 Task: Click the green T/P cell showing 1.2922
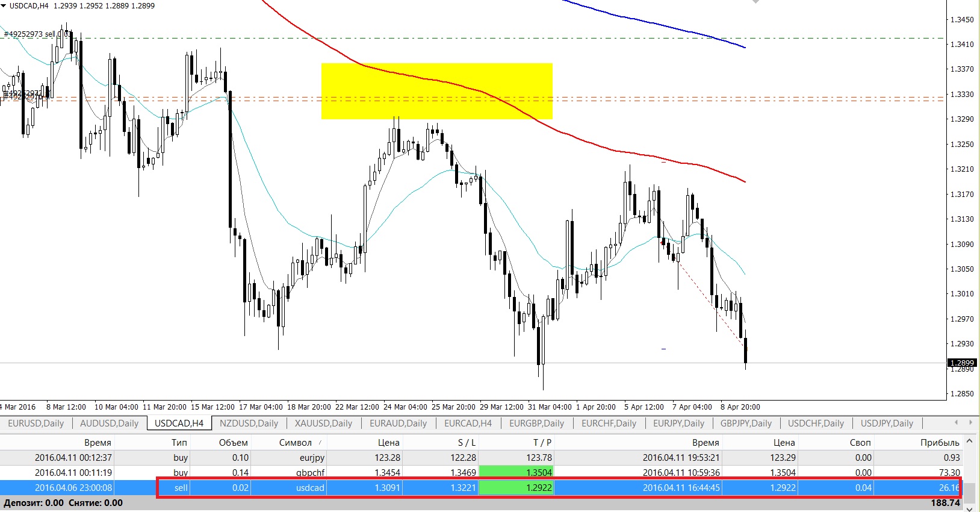pyautogui.click(x=516, y=487)
